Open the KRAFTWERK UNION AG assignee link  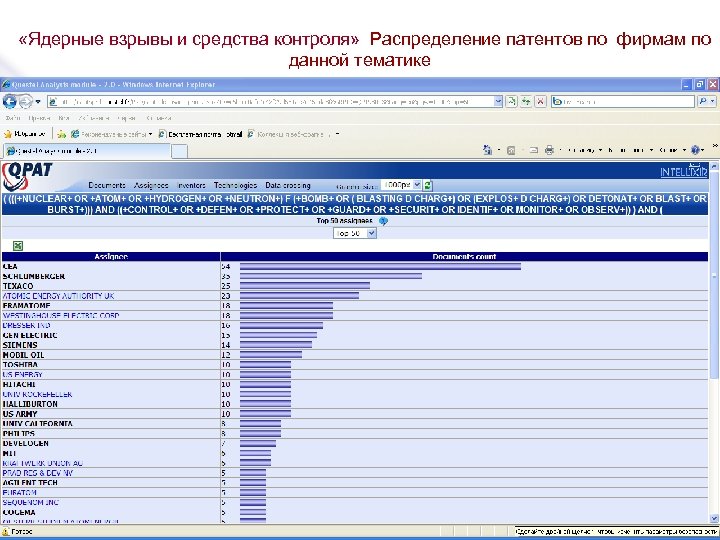pyautogui.click(x=43, y=463)
